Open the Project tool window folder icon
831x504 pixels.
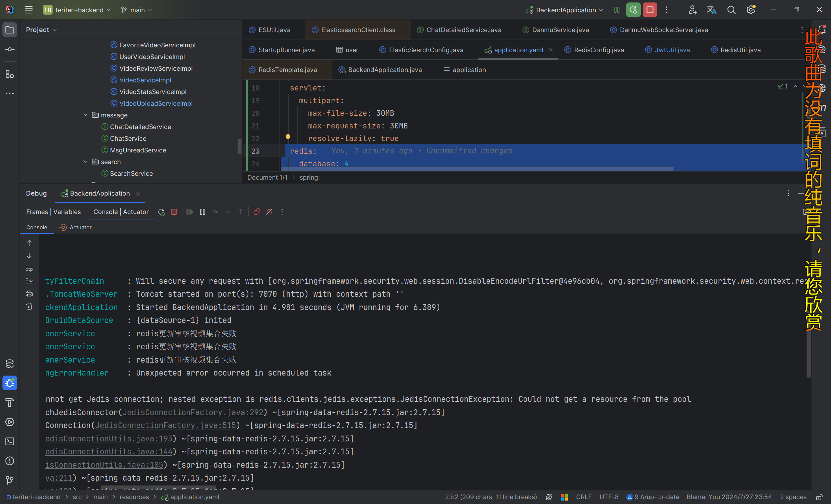[10, 30]
